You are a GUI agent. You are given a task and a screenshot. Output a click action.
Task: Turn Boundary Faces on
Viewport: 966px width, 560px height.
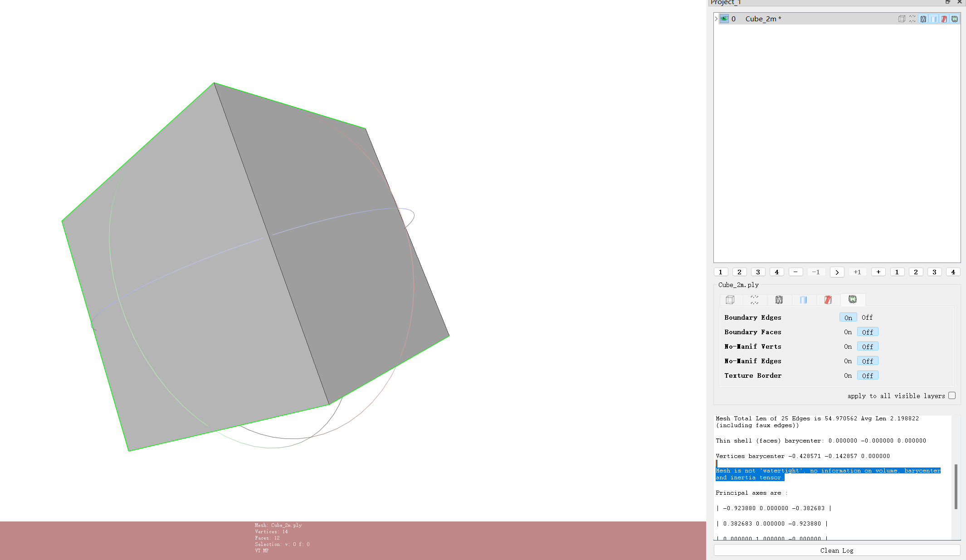point(848,332)
